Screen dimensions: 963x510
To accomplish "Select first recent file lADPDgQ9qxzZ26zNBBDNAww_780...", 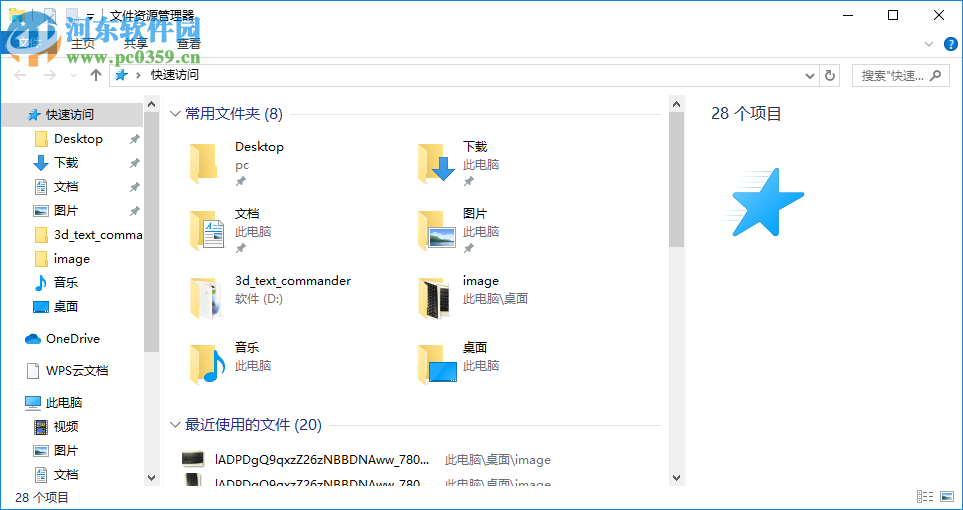I will click(322, 460).
